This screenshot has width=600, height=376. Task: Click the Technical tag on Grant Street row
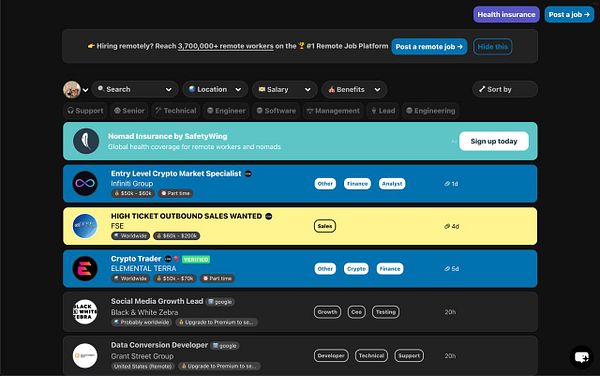coord(371,356)
